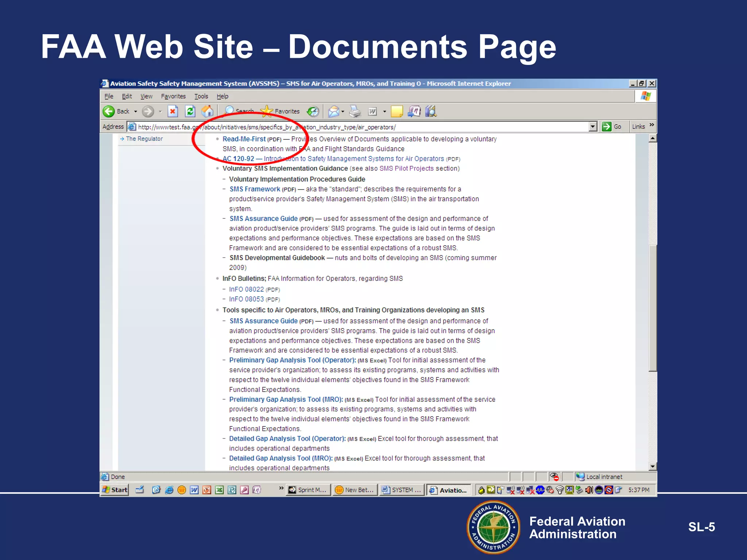Click the Stop loading icon
The width and height of the screenshot is (747, 560).
click(173, 111)
